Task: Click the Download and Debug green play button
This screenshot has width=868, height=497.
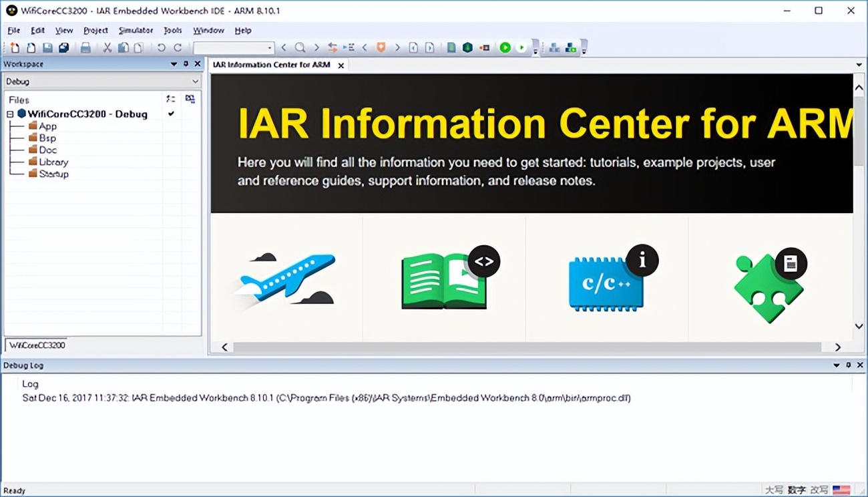Action: pyautogui.click(x=505, y=47)
